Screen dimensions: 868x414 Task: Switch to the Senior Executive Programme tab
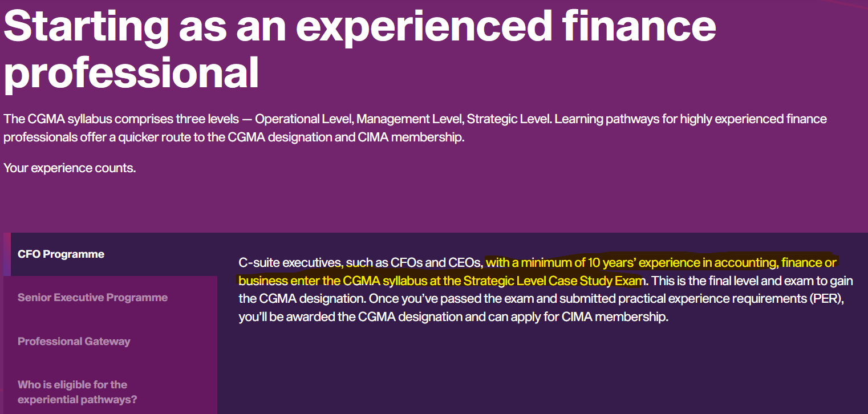click(x=110, y=298)
